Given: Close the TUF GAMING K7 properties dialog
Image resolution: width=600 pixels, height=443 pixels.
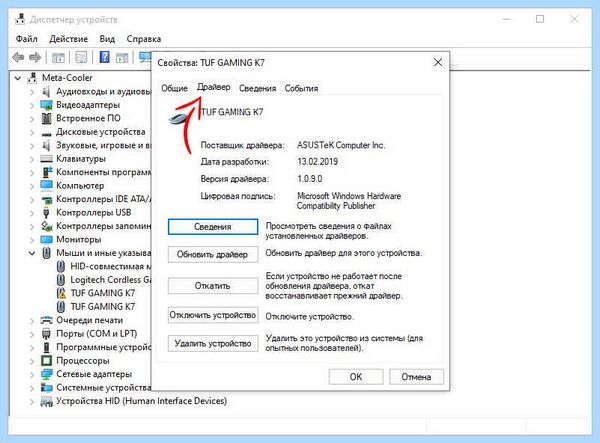Looking at the screenshot, I should click(x=438, y=62).
